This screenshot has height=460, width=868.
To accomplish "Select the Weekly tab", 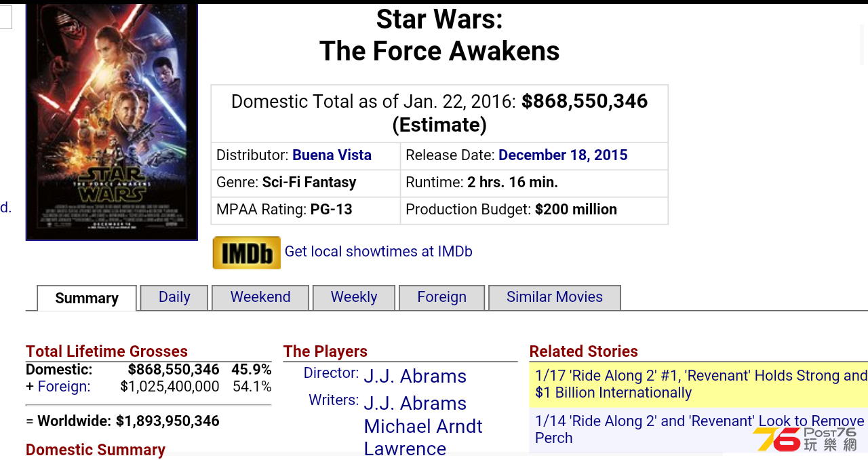I will point(354,297).
